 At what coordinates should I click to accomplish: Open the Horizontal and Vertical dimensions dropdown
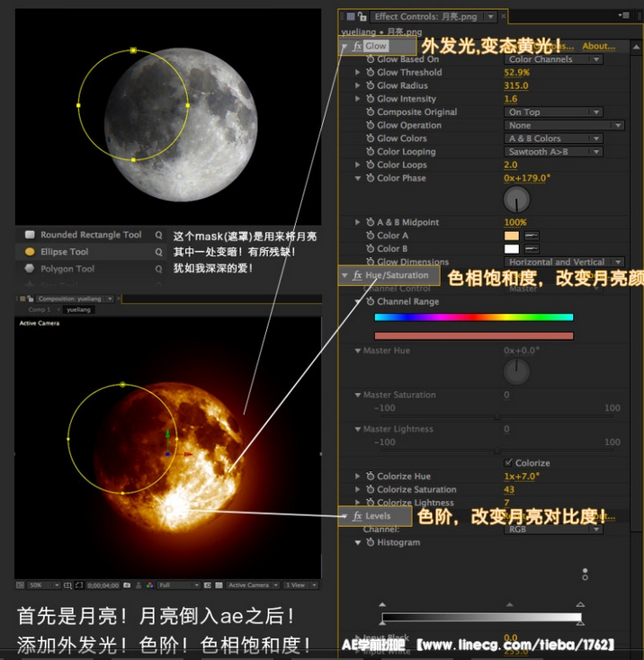pos(564,262)
